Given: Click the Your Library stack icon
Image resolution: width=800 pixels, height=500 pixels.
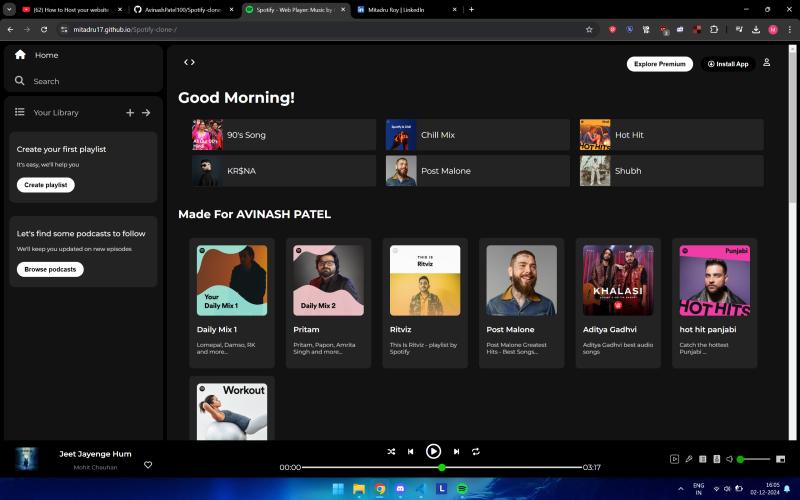Looking at the screenshot, I should point(19,112).
